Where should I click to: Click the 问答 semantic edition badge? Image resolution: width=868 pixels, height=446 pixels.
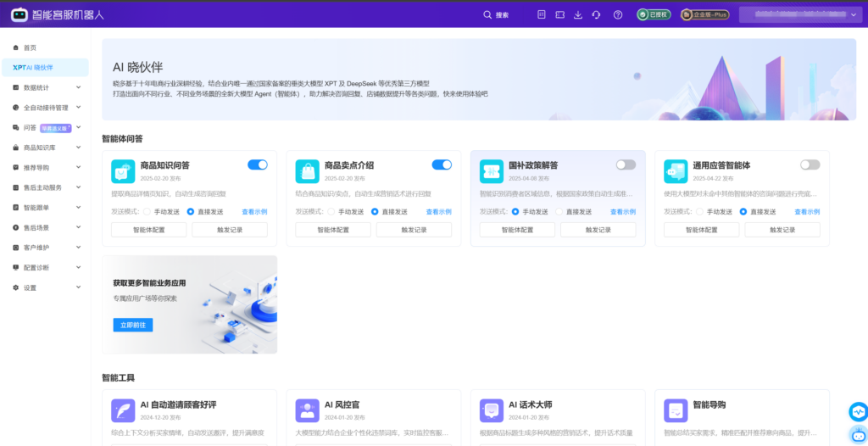56,128
